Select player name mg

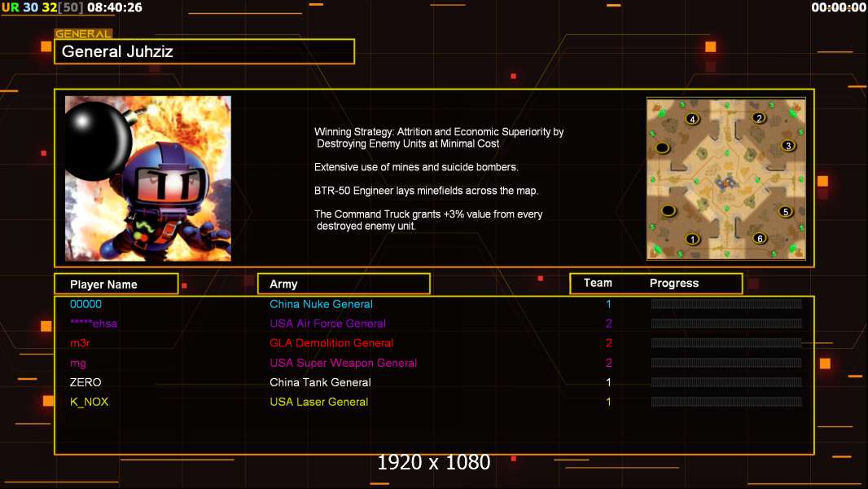(78, 363)
